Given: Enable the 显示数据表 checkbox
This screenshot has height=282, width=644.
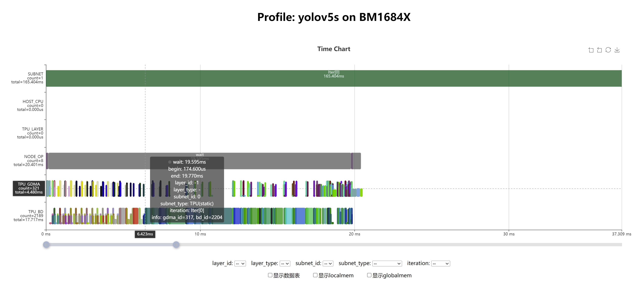Looking at the screenshot, I should (270, 275).
